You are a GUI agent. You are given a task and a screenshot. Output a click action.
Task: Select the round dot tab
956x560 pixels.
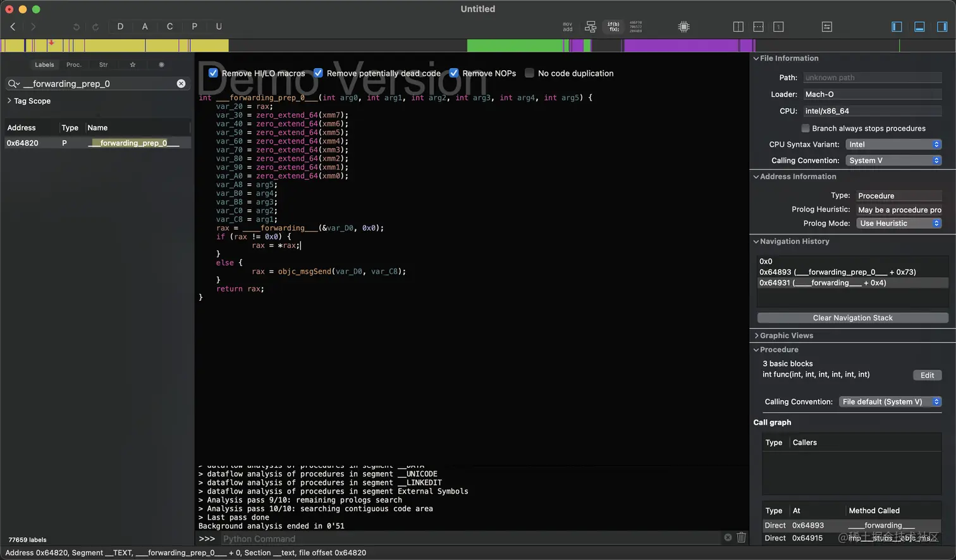[161, 64]
